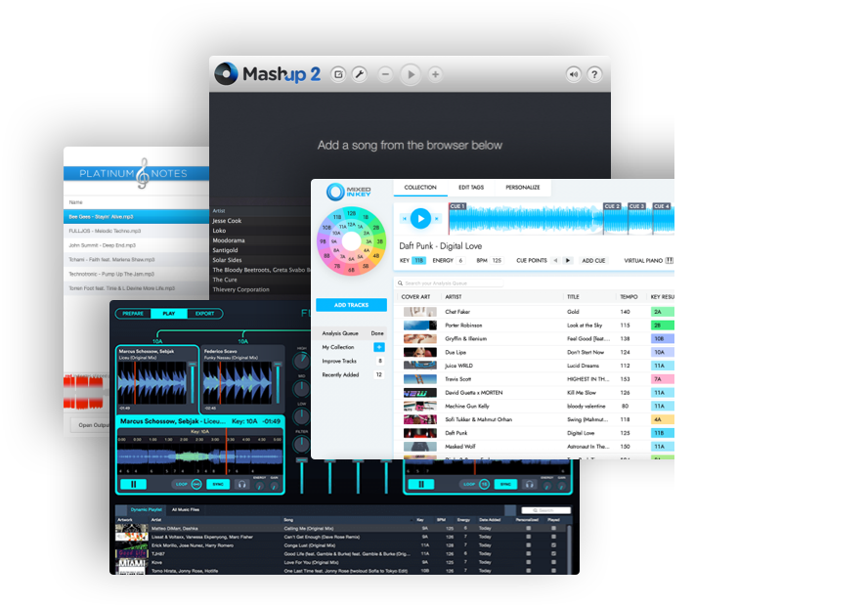868x607 pixels.
Task: Select Bee Gees - Stayin' Alive.mp3 in Platinum Notes
Action: coord(136,216)
